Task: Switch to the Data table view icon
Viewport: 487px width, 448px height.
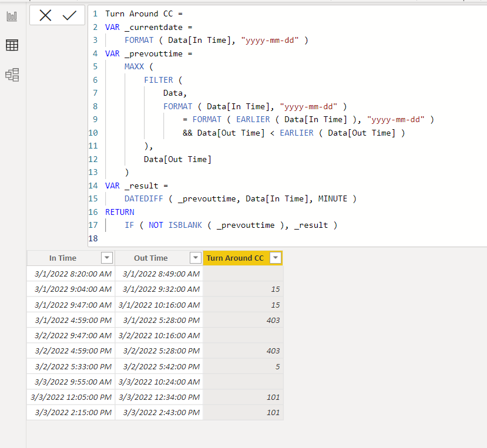Action: click(12, 45)
